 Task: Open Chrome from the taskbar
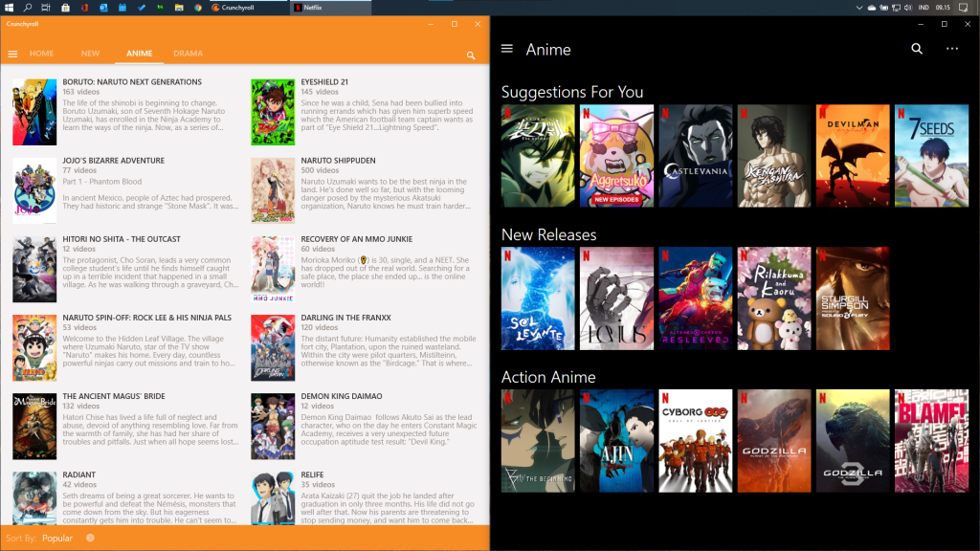click(x=197, y=7)
